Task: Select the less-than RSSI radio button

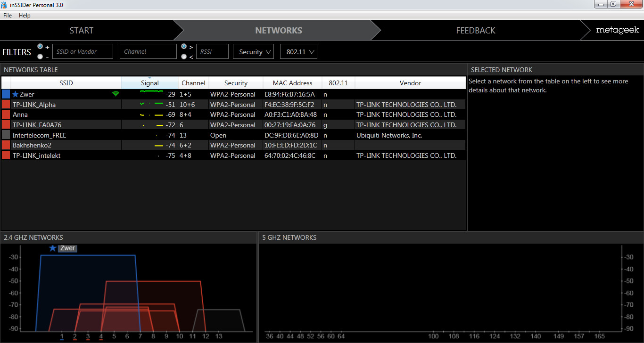Action: pos(184,57)
